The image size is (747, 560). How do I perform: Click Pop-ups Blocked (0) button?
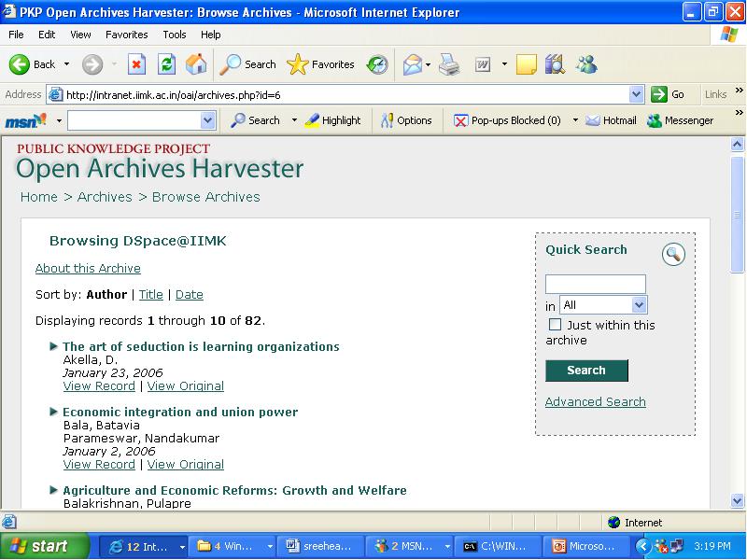507,120
